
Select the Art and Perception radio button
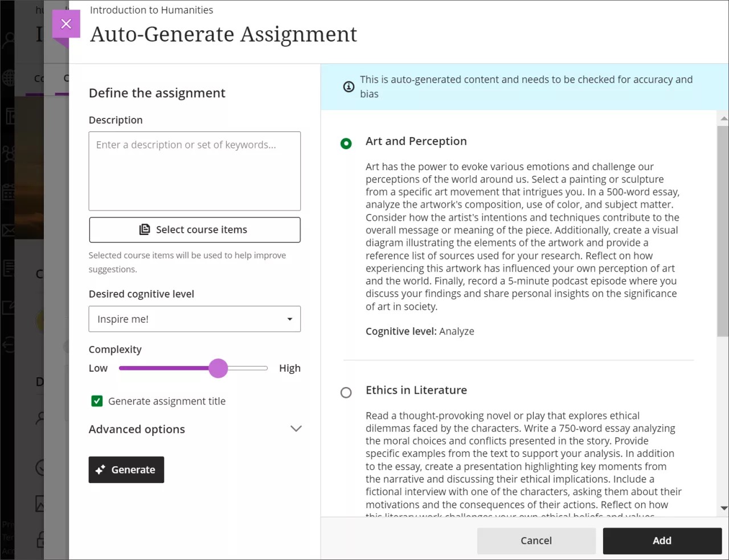click(x=346, y=143)
